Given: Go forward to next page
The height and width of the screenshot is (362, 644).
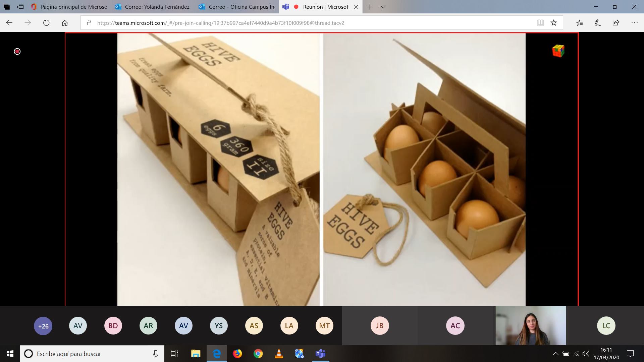Looking at the screenshot, I should pos(28,23).
